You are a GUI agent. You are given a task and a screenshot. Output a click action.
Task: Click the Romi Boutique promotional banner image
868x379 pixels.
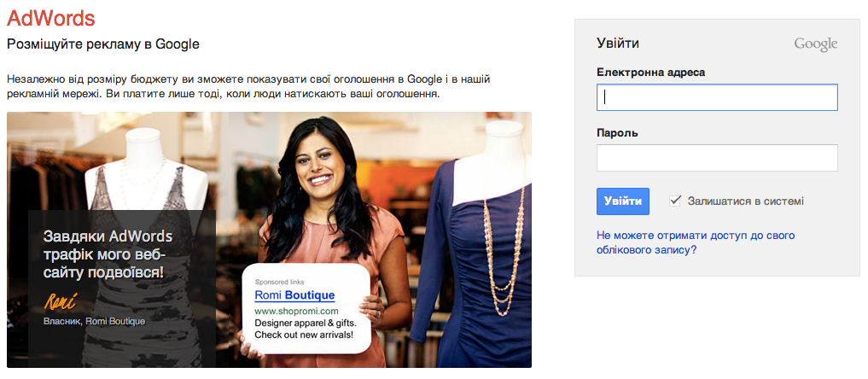269,240
